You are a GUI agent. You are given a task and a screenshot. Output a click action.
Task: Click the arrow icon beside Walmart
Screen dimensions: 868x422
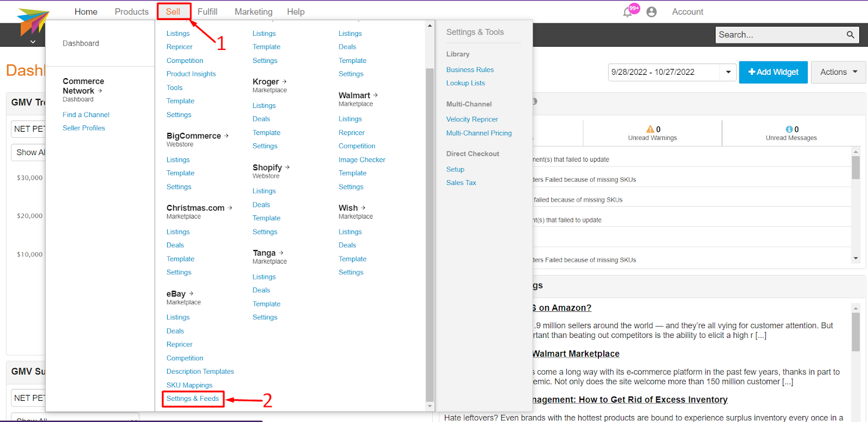[x=375, y=95]
